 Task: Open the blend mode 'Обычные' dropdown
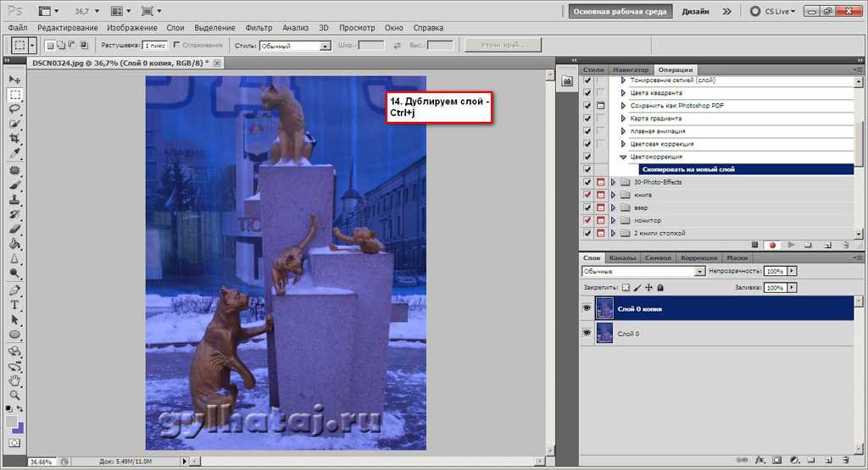(x=699, y=272)
